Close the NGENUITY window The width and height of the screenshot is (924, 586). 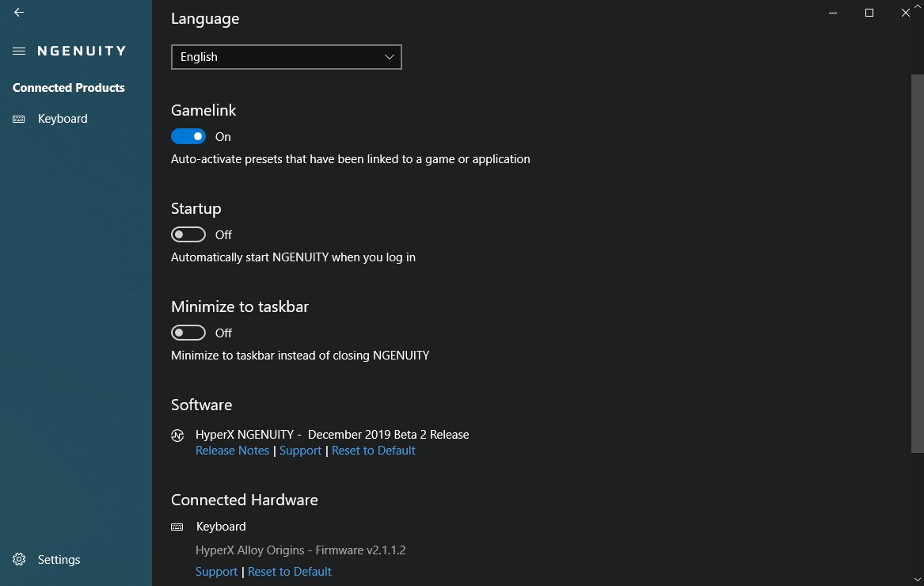point(905,13)
